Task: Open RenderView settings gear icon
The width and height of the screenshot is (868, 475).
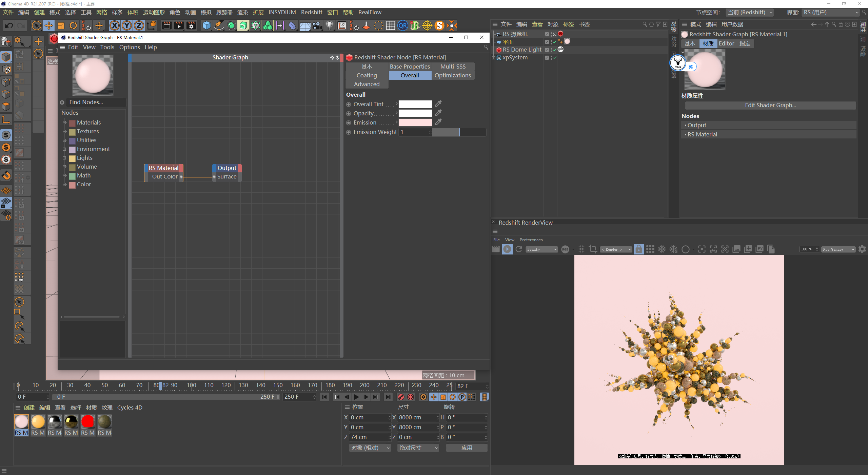Action: 862,249
